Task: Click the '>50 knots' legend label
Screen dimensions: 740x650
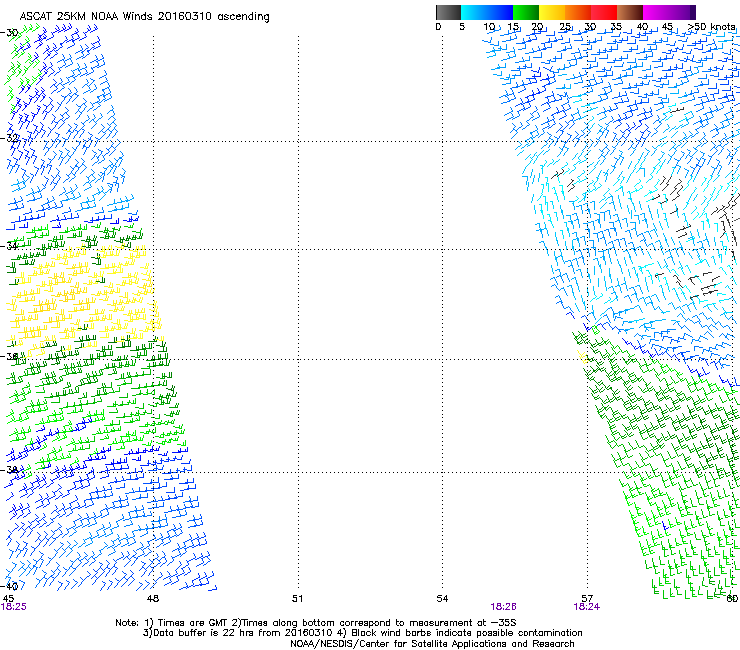Action: [712, 27]
